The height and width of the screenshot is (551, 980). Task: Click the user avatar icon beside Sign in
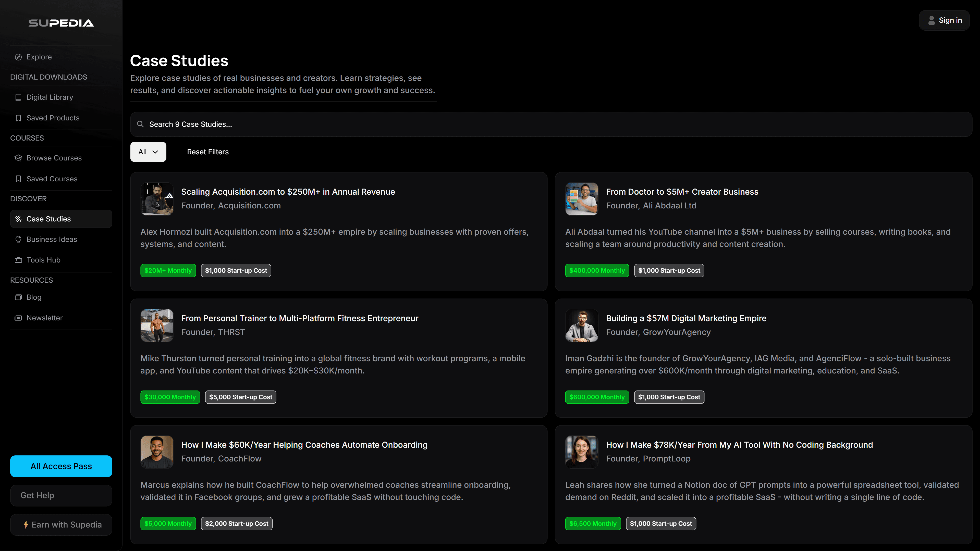click(931, 20)
